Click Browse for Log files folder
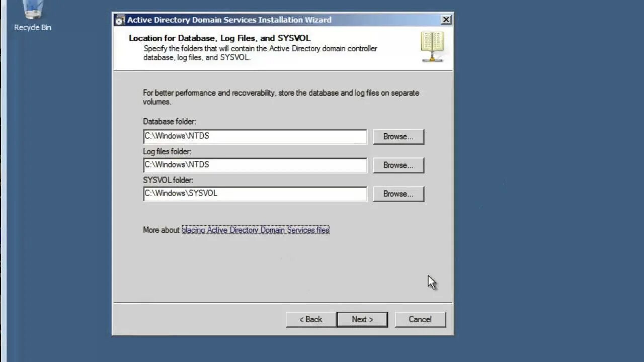Image resolution: width=644 pixels, height=362 pixels. (398, 165)
